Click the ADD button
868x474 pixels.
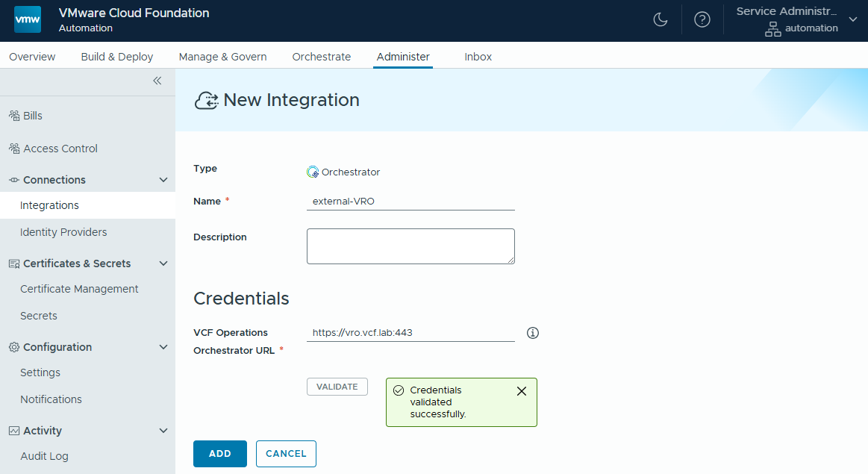pyautogui.click(x=219, y=454)
